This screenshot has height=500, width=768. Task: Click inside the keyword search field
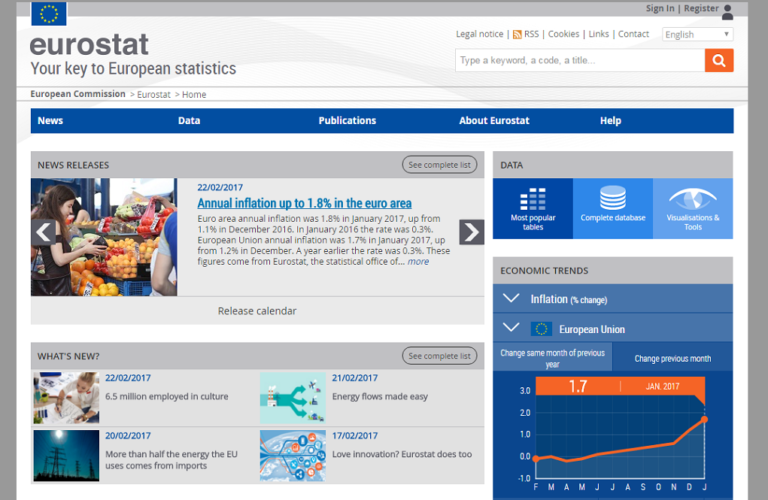click(x=580, y=60)
